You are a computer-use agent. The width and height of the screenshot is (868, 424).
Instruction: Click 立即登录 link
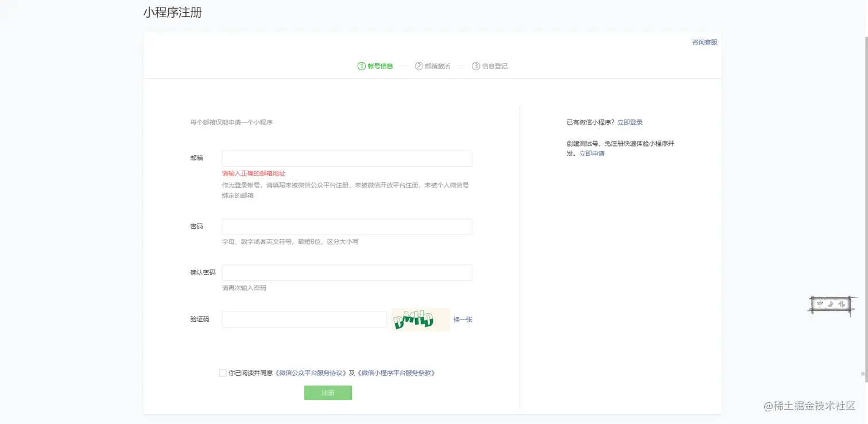[x=630, y=122]
